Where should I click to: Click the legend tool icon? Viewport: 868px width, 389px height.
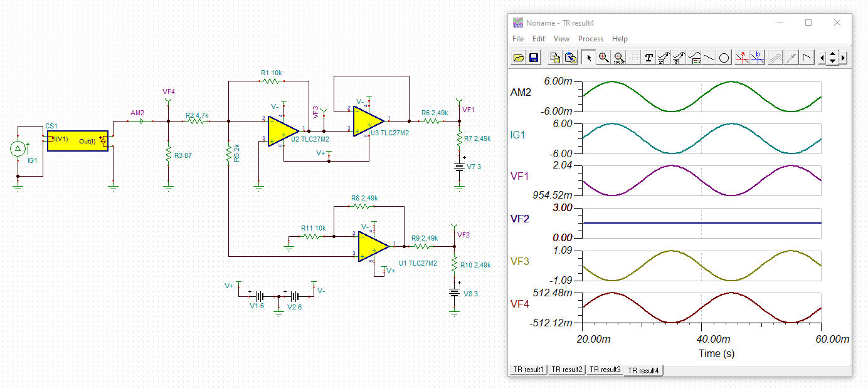point(694,58)
